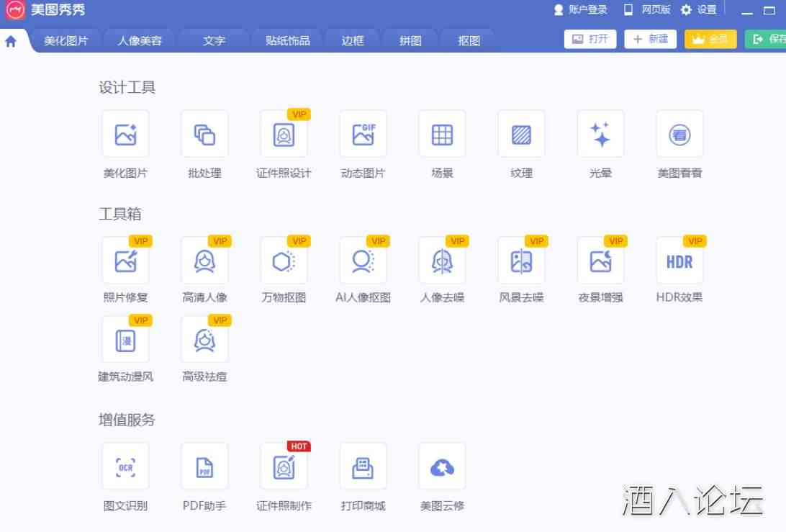The height and width of the screenshot is (532, 786).
Task: Open 打印商城 print store
Action: (x=363, y=466)
